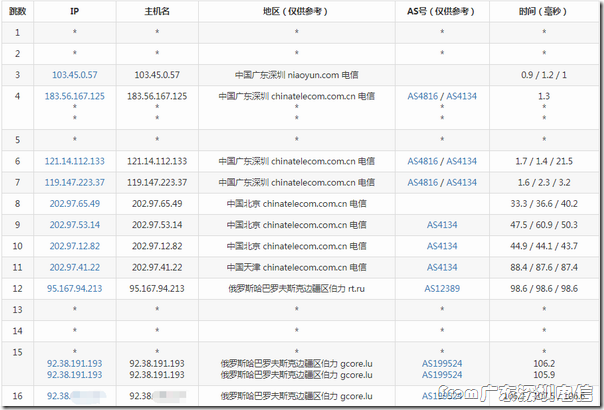
Task: Click the 跳数 column header
Action: pos(17,11)
